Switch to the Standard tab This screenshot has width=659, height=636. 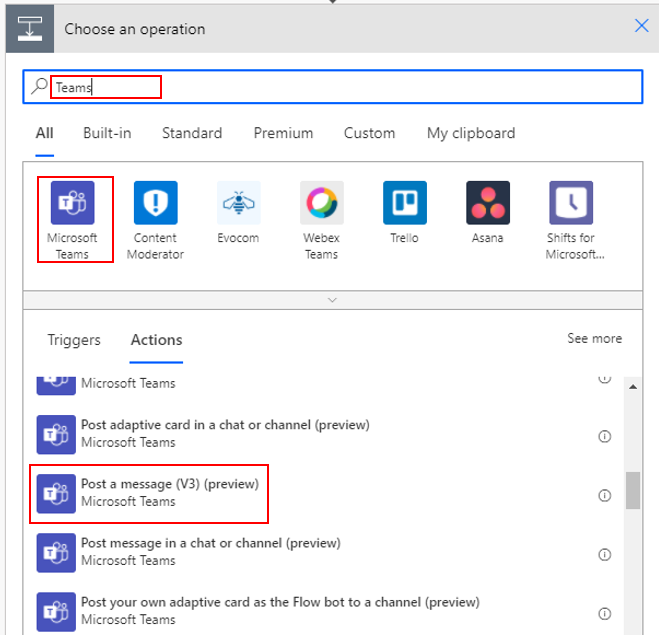click(192, 133)
